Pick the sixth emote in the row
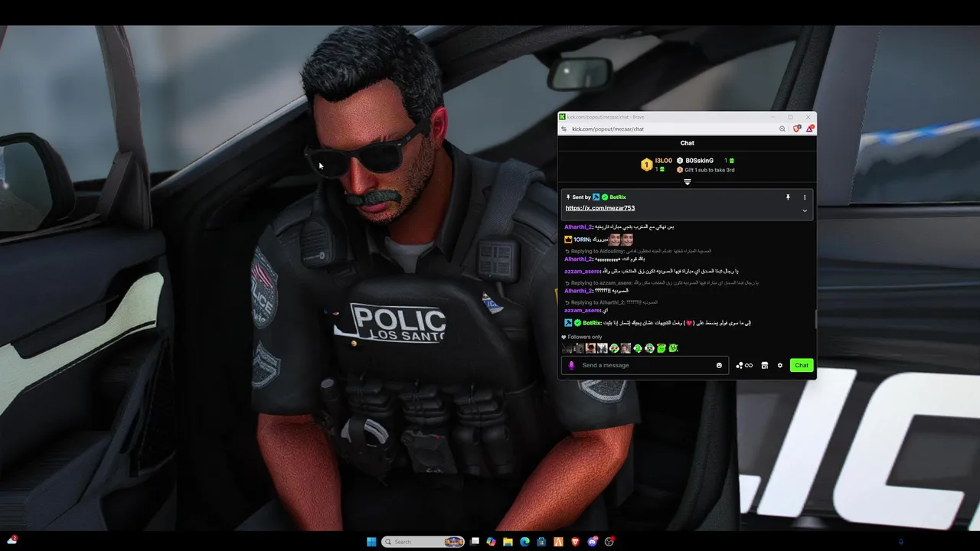Image resolution: width=980 pixels, height=551 pixels. coord(626,348)
